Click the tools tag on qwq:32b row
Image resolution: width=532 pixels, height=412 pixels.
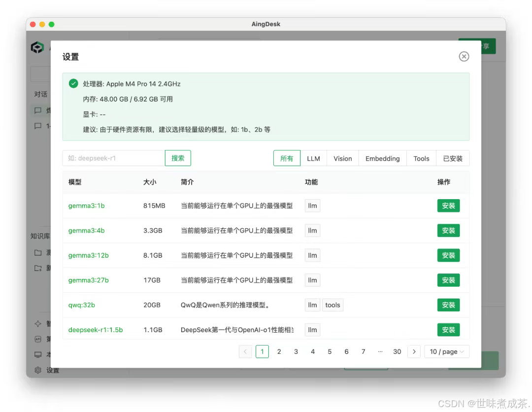point(332,305)
